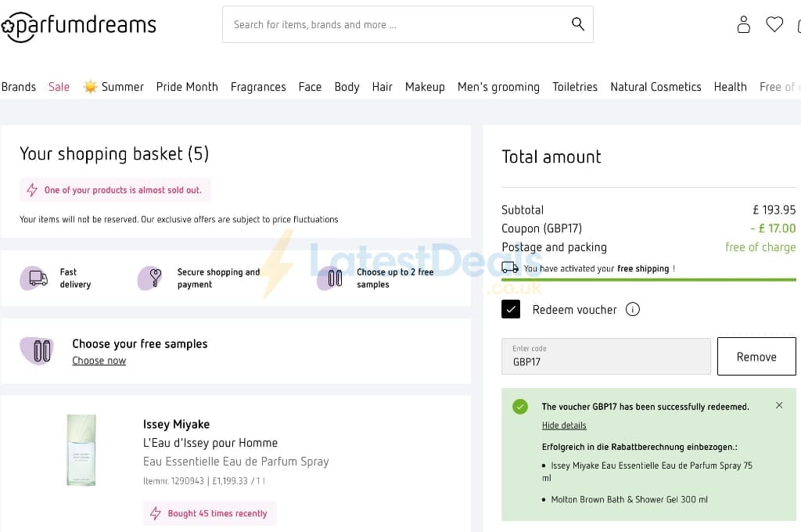Click the green success checkmark icon
This screenshot has width=801, height=532.
coord(520,407)
